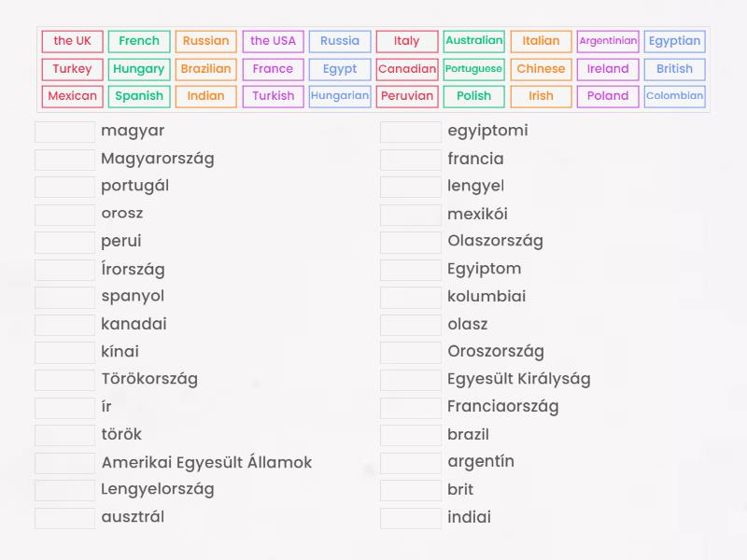This screenshot has height=560, width=747.
Task: Select the box beside 'Amerikai Egyesült Államok'
Action: 64,463
